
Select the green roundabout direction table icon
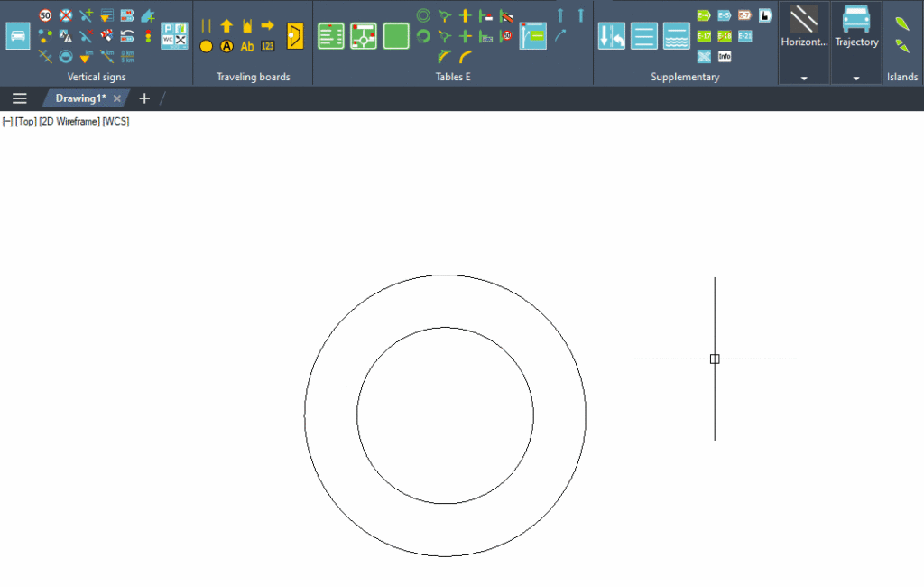tap(364, 36)
